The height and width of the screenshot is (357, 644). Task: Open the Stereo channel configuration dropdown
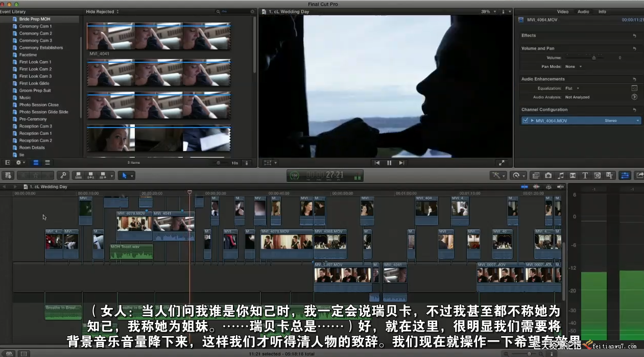[x=622, y=121]
